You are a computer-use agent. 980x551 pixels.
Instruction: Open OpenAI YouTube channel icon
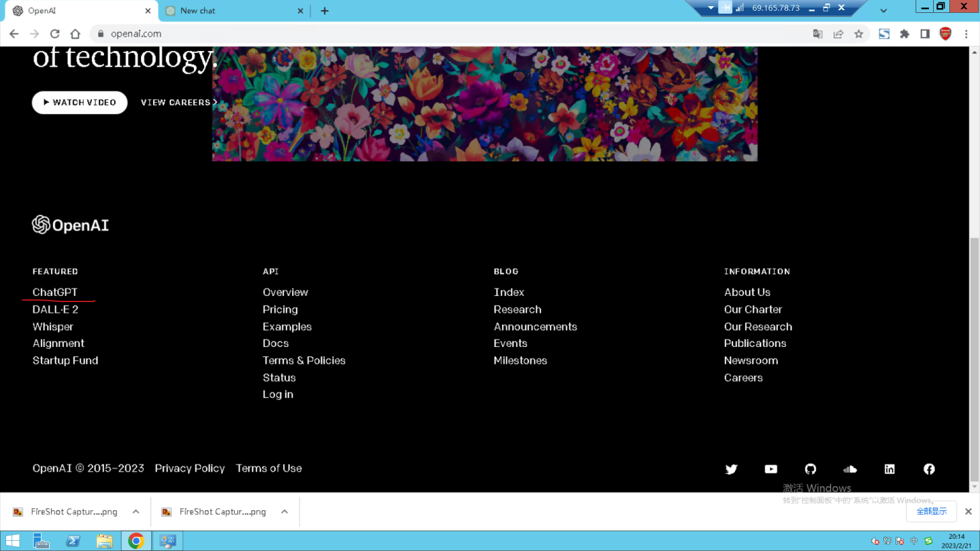[x=771, y=469]
